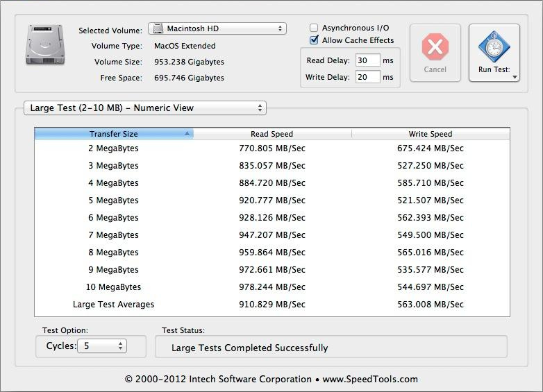Click the Write Delay input field

368,77
